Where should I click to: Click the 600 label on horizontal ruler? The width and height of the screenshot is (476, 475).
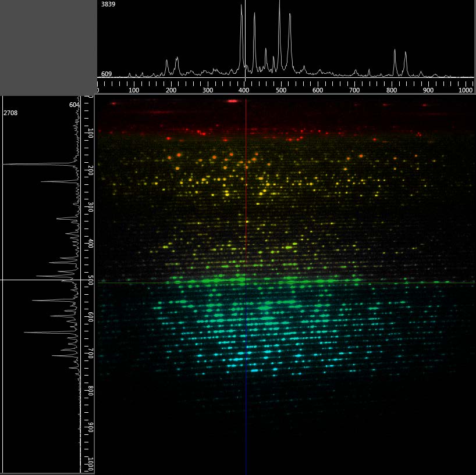click(318, 90)
